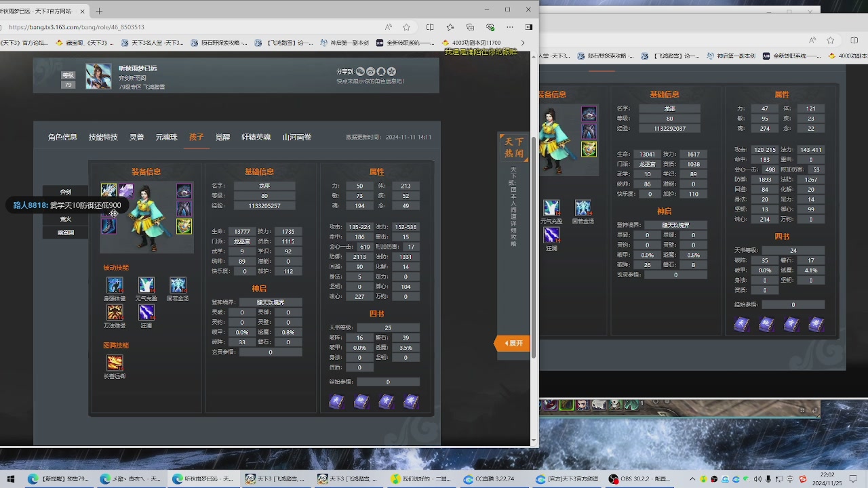Click 狂澜 icon in the right window
The height and width of the screenshot is (488, 868).
[551, 235]
